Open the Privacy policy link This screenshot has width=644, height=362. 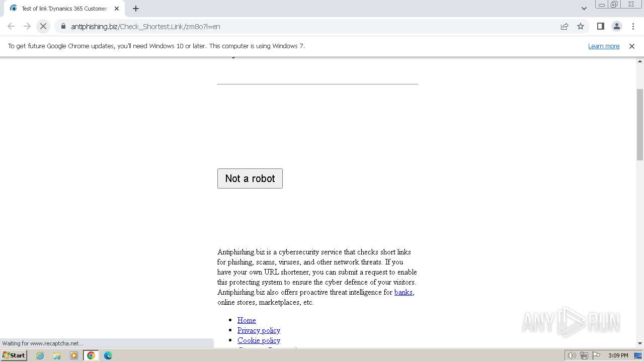(x=259, y=330)
